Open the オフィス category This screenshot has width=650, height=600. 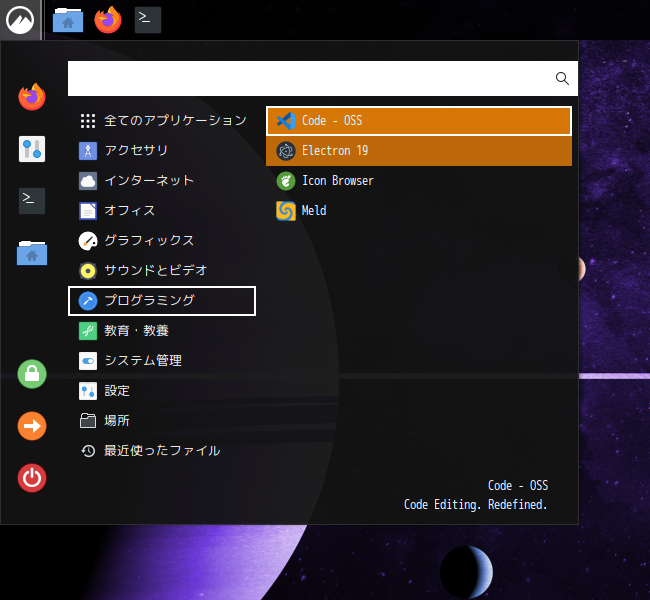click(x=162, y=211)
